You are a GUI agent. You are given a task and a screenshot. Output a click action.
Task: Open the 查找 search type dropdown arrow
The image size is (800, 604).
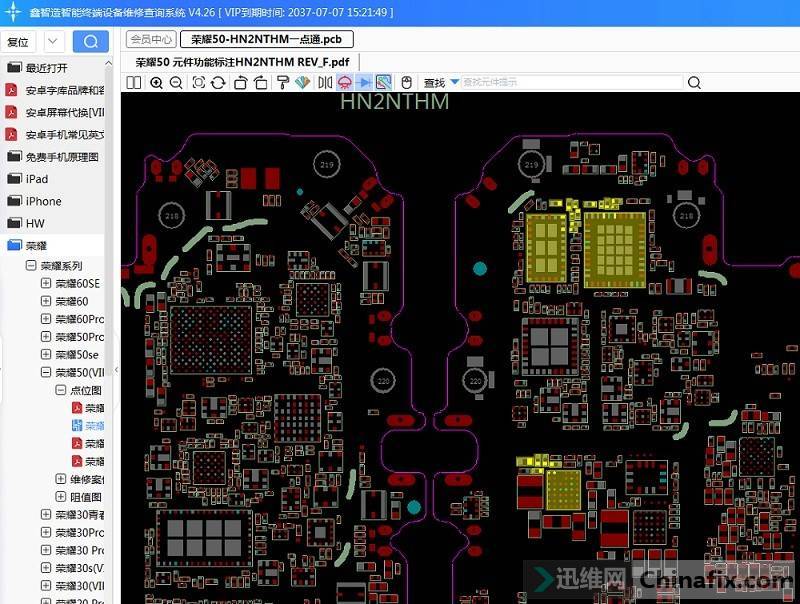[x=454, y=83]
